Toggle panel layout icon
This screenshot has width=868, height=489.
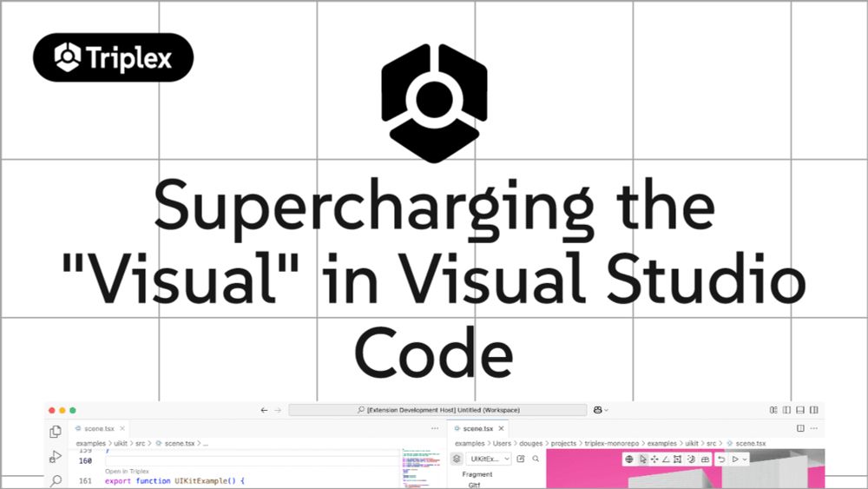tap(800, 410)
